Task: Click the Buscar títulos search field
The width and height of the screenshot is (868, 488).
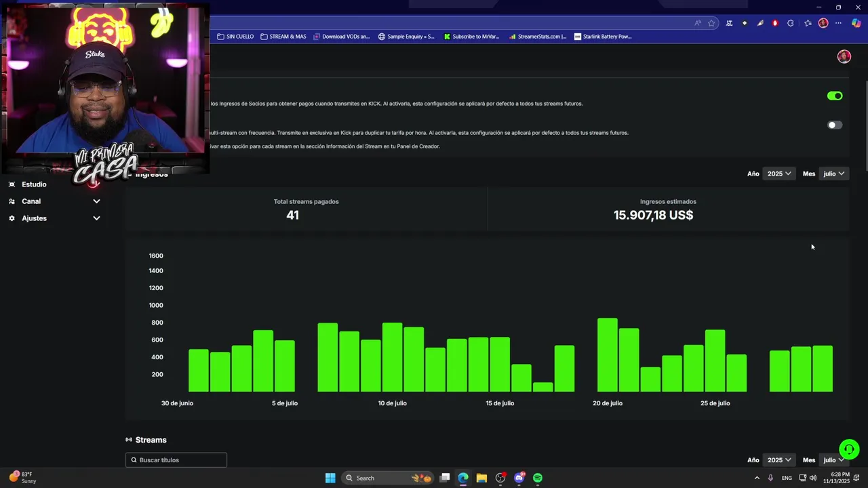Action: [x=176, y=460]
